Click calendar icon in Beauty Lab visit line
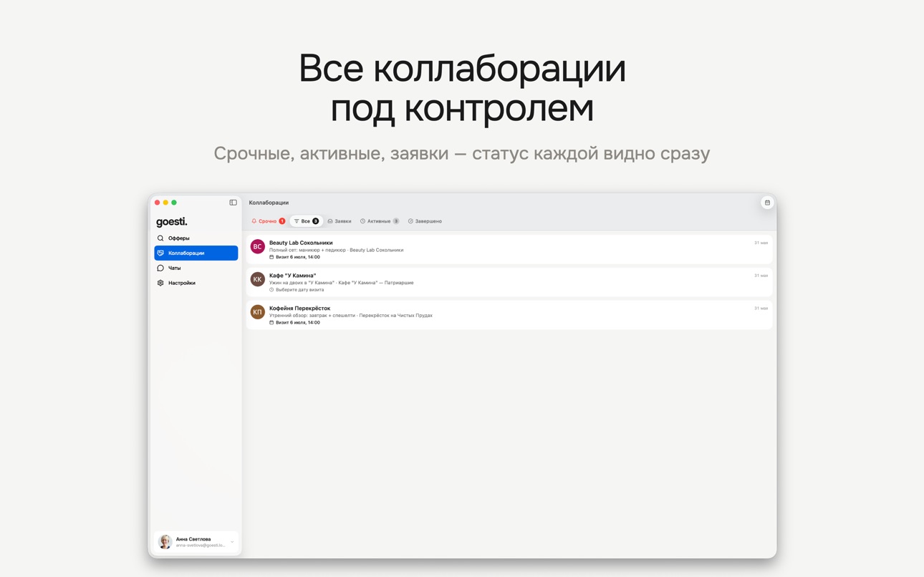924x577 pixels. click(x=271, y=257)
